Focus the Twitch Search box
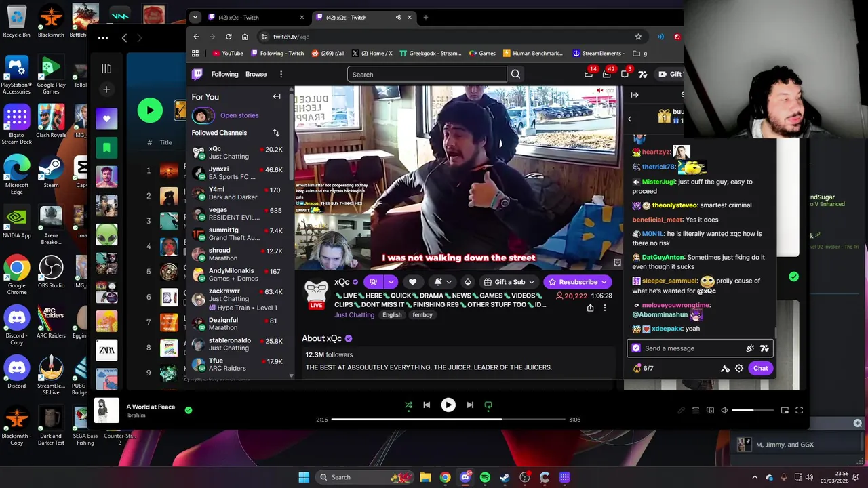Screen dimensions: 868x488 click(427, 75)
